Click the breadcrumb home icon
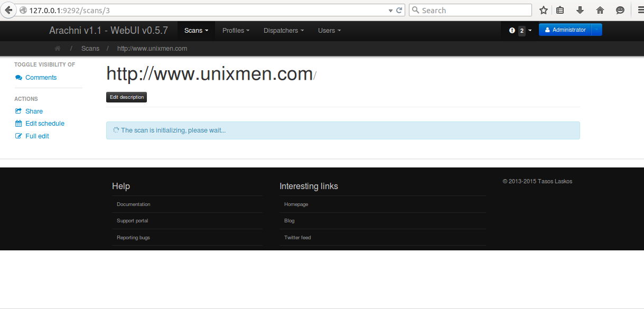Viewport: 644px width, 309px height. pyautogui.click(x=58, y=48)
